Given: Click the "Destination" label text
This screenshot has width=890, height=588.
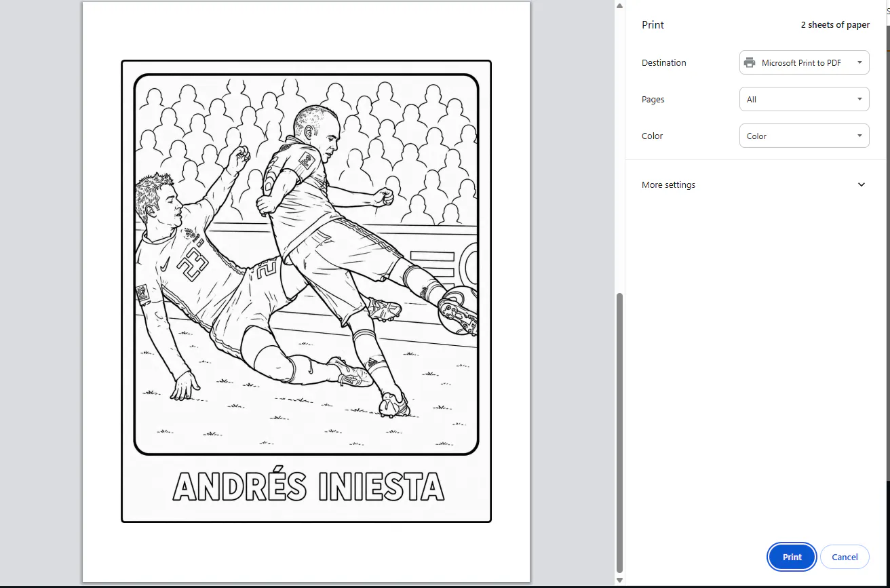Looking at the screenshot, I should [x=664, y=62].
